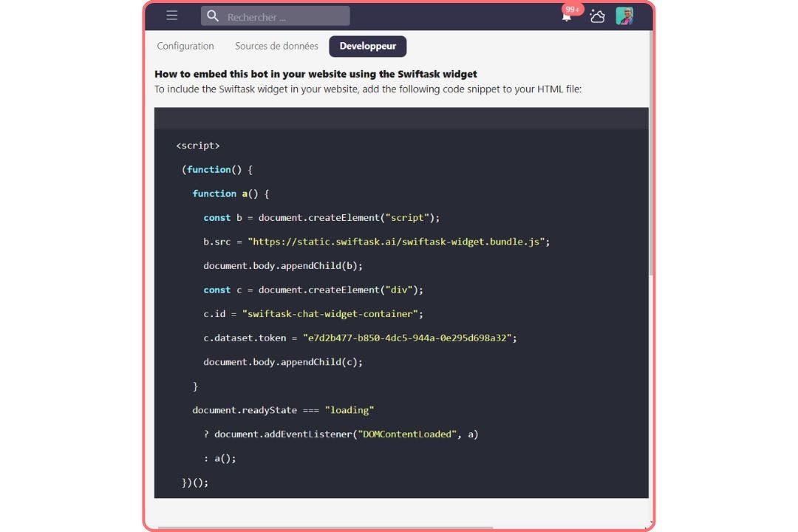This screenshot has width=798, height=532.
Task: Switch to the Configuration tab
Action: point(185,46)
